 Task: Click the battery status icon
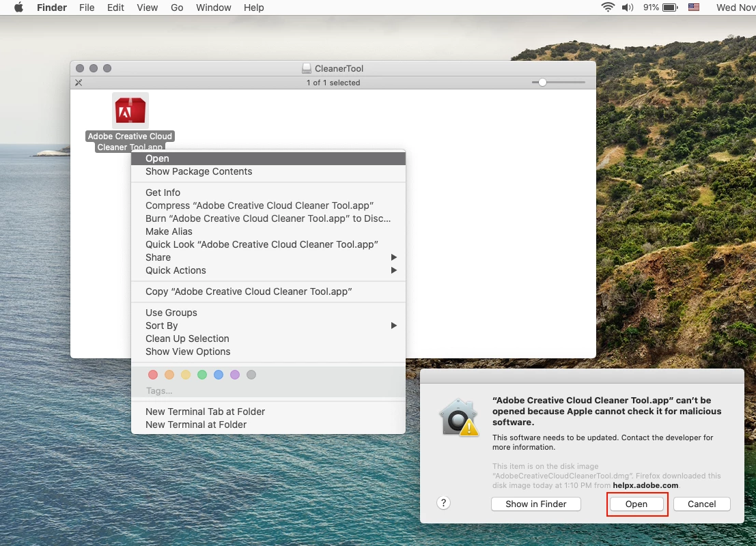[670, 8]
